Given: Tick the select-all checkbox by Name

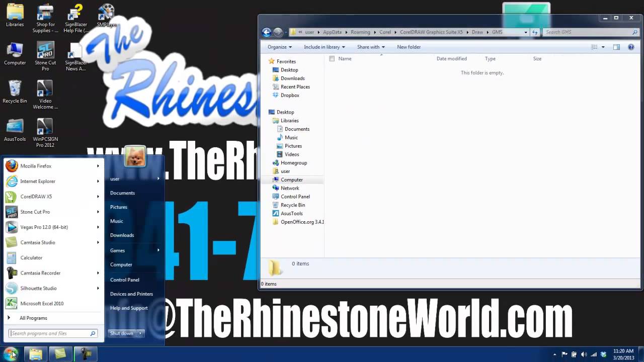Looking at the screenshot, I should [x=332, y=59].
